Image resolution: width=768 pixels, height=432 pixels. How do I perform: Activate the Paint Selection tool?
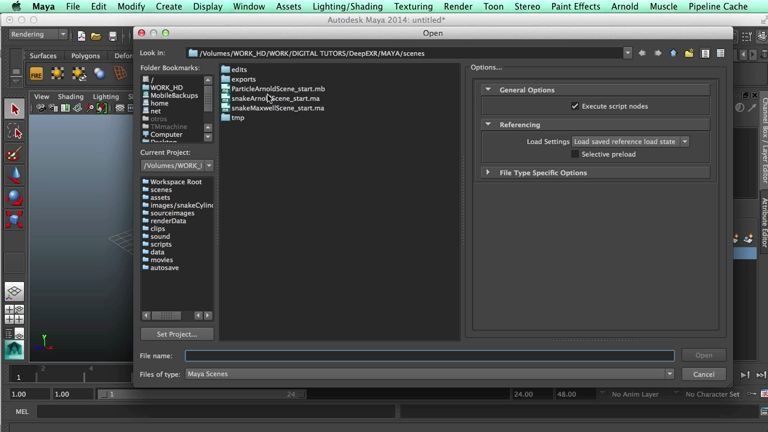click(14, 154)
